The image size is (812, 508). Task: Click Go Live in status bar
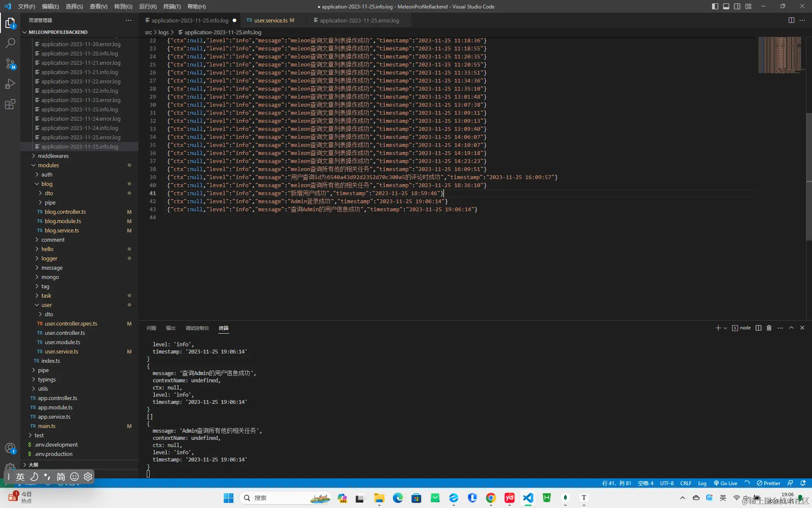click(x=726, y=483)
